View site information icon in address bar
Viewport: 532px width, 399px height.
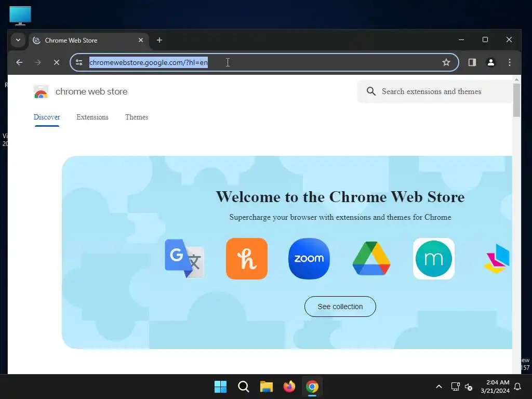[x=79, y=62]
